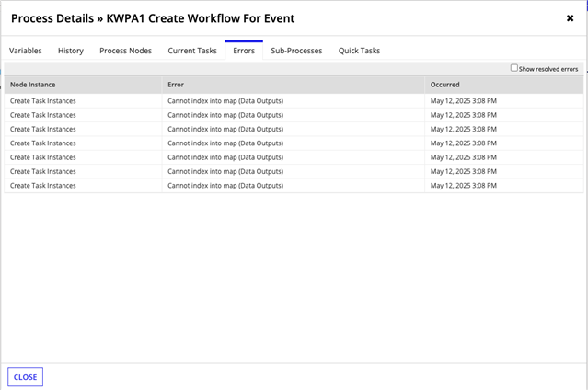This screenshot has width=588, height=390.
Task: Open the last Create Task Instances entry
Action: point(42,186)
